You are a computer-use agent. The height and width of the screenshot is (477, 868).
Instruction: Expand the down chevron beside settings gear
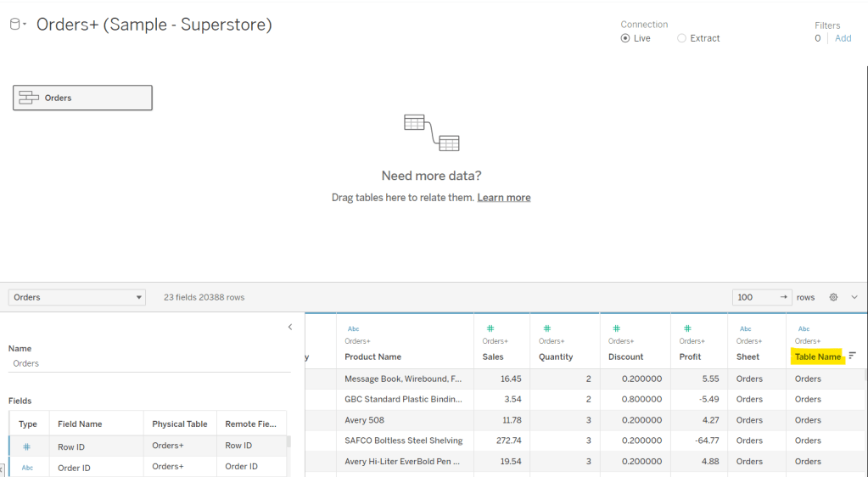click(x=854, y=297)
